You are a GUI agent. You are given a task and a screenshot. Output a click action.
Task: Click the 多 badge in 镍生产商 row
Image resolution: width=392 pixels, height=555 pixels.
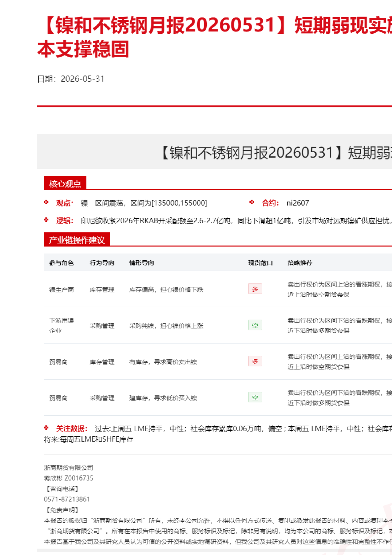[x=255, y=289]
